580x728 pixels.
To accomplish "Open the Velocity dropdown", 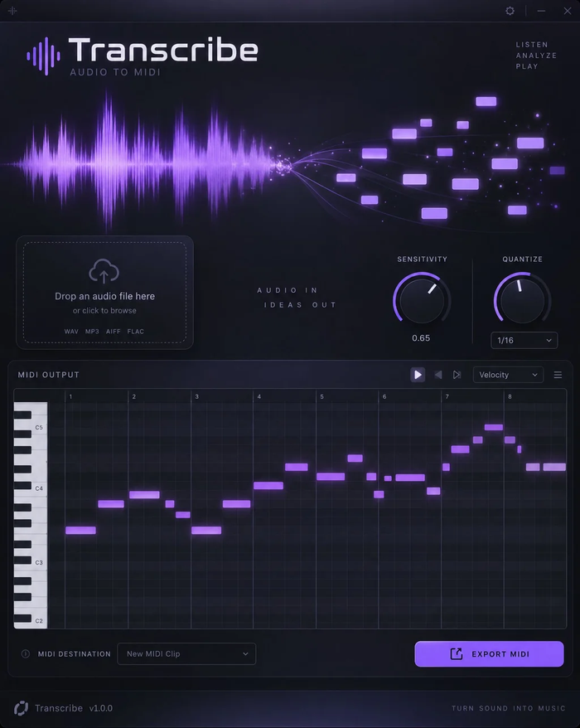I will (x=508, y=375).
